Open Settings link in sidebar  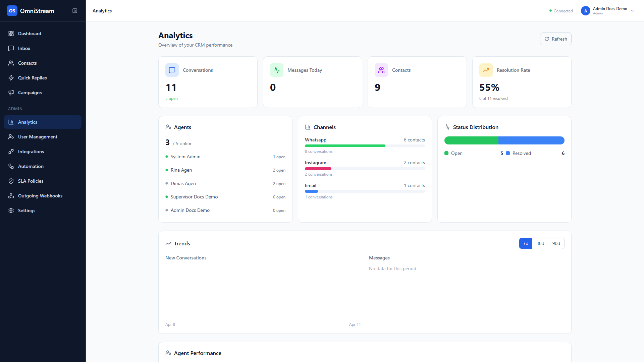point(43,210)
